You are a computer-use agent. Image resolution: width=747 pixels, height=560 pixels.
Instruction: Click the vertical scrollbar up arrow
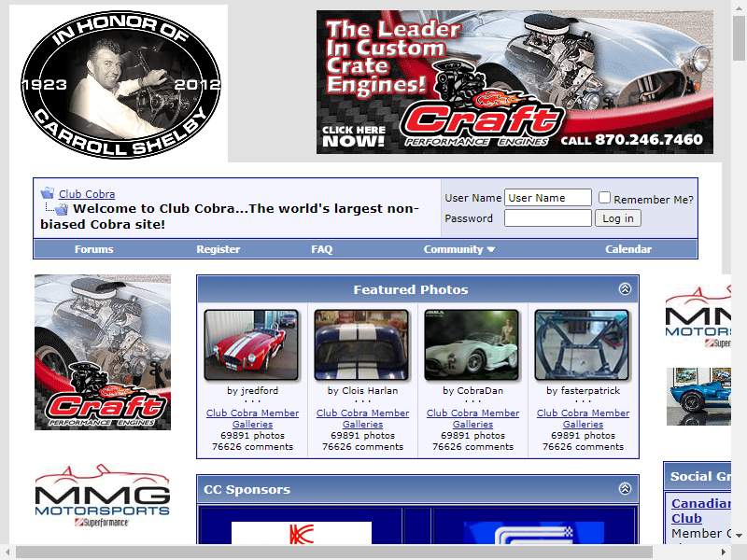click(739, 8)
